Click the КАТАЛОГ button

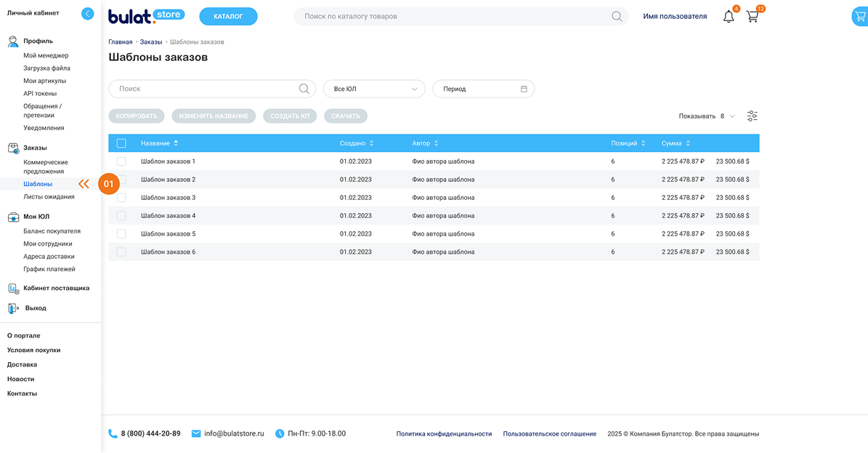point(228,16)
